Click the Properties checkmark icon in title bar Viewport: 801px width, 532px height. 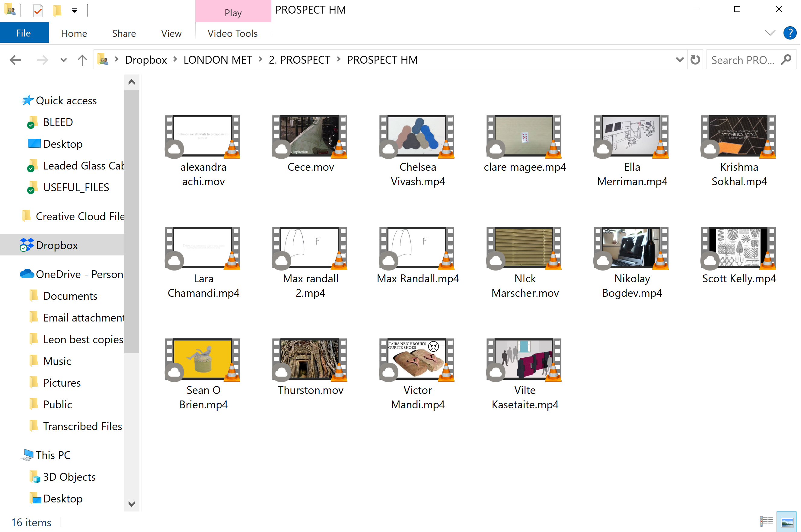38,11
